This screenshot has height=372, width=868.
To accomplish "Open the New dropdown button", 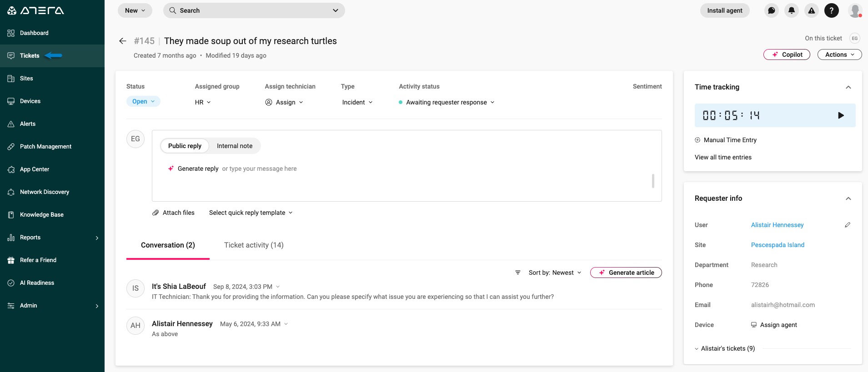I will (x=135, y=10).
